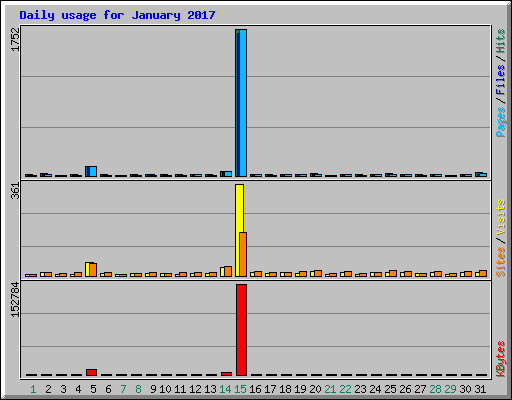
Task: Click the blue 'Files' legend label
Action: pyautogui.click(x=501, y=79)
